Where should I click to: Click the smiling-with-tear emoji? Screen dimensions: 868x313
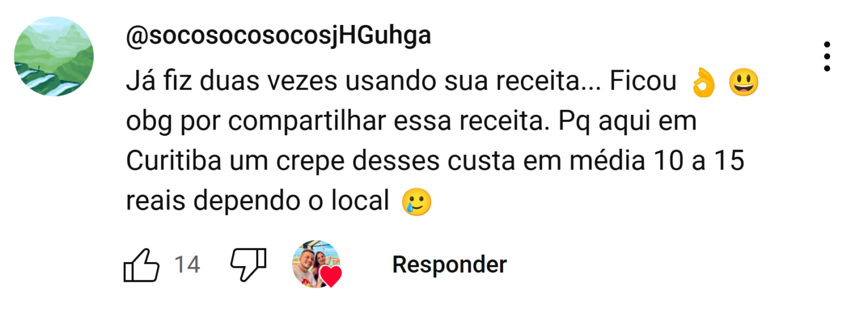416,202
